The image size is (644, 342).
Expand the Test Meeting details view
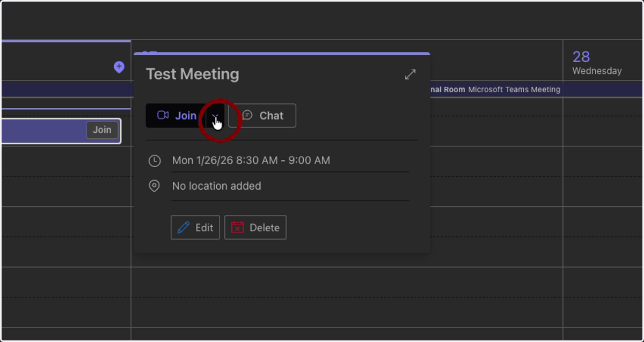410,75
